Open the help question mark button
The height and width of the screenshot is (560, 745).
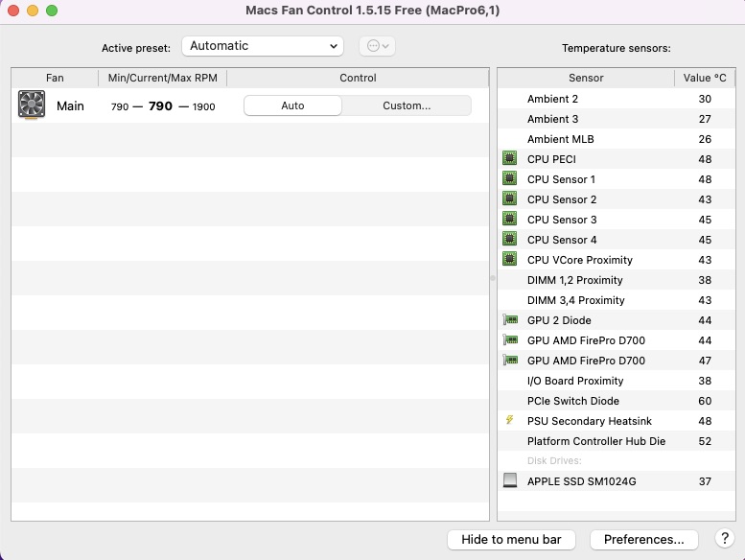tap(725, 539)
